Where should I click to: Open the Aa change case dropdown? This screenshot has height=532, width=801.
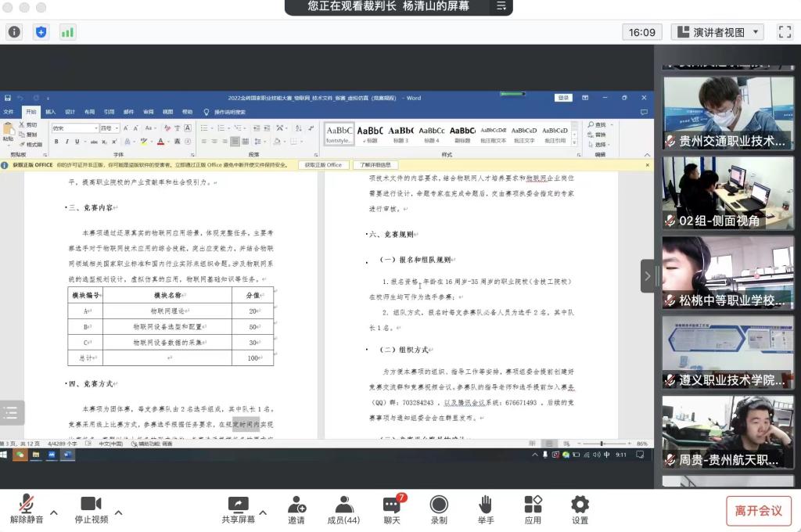149,128
